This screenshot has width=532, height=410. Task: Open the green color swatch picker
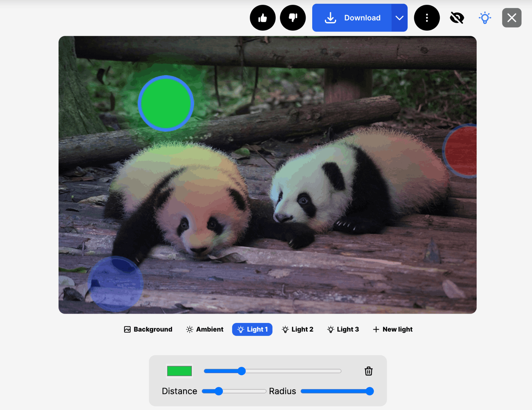(x=179, y=371)
